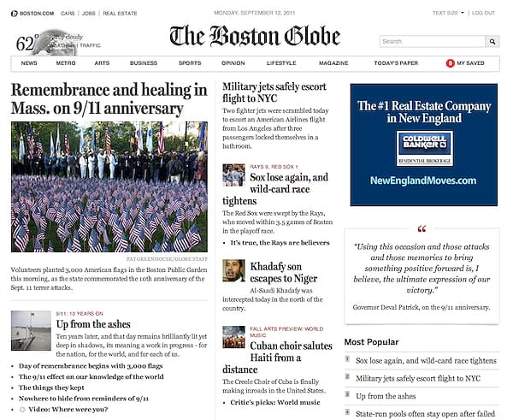Click the 'Rays 9, Red Sox 1' label

[x=274, y=167]
